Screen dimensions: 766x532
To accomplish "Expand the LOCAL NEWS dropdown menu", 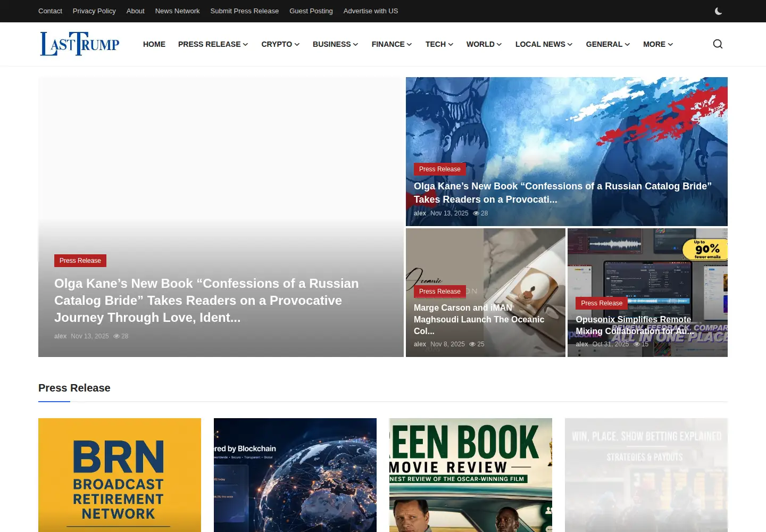I will (544, 44).
